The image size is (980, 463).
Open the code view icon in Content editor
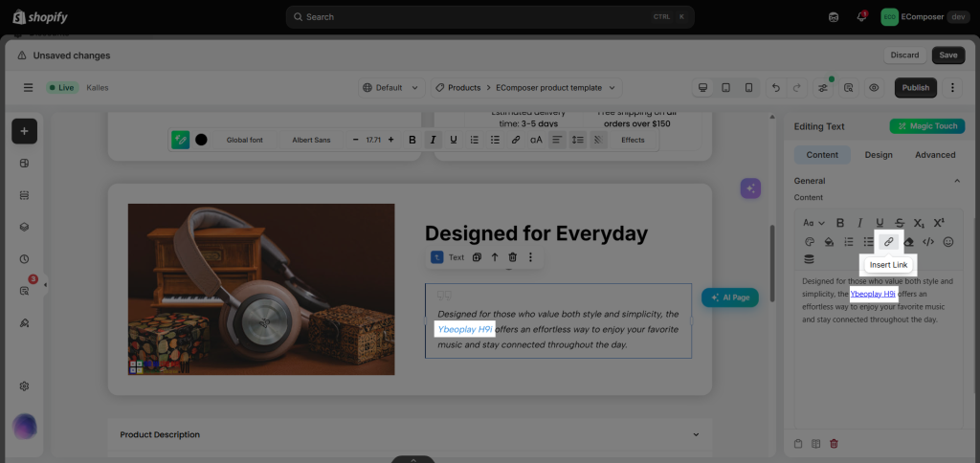[x=928, y=242]
